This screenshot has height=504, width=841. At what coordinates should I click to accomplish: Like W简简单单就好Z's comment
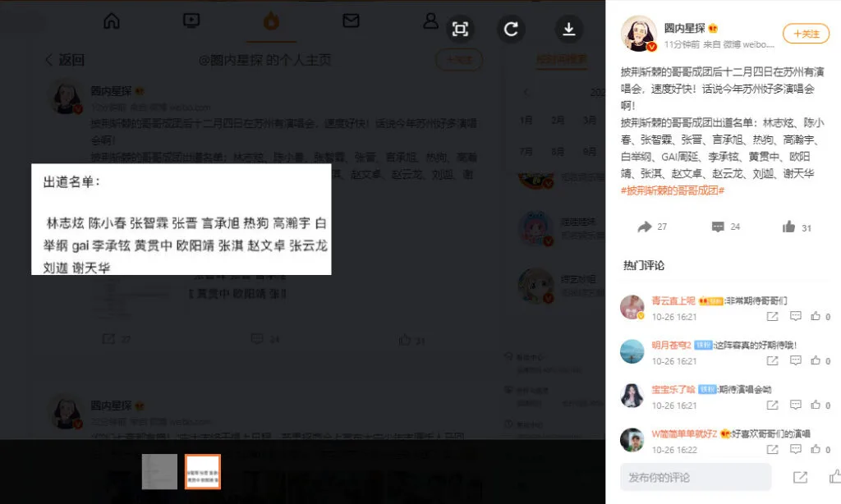pyautogui.click(x=816, y=450)
